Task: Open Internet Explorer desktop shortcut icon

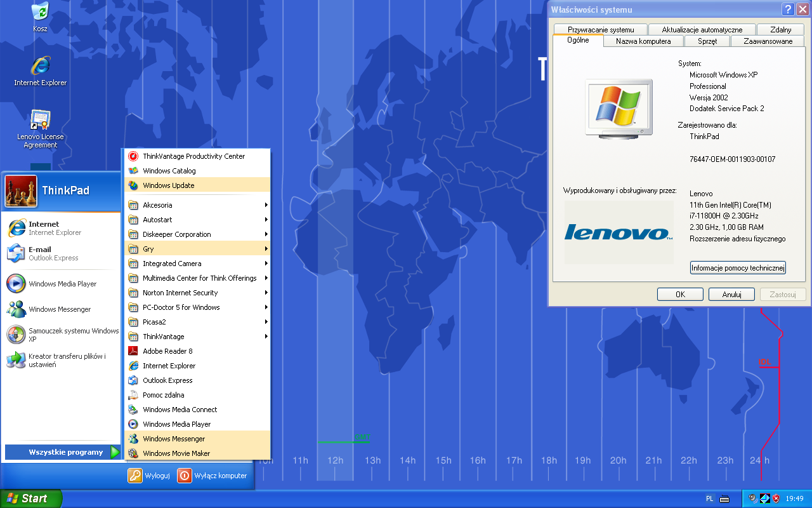Action: pyautogui.click(x=40, y=65)
